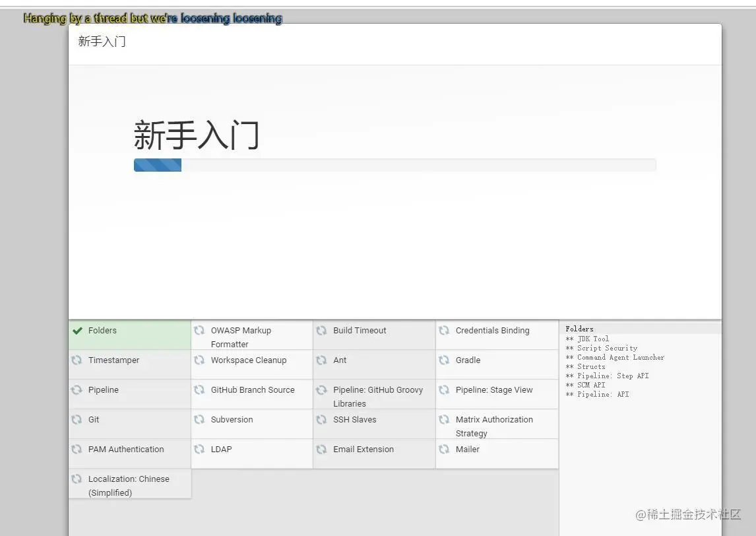Click the SSH Slaves plugin label

coord(354,420)
